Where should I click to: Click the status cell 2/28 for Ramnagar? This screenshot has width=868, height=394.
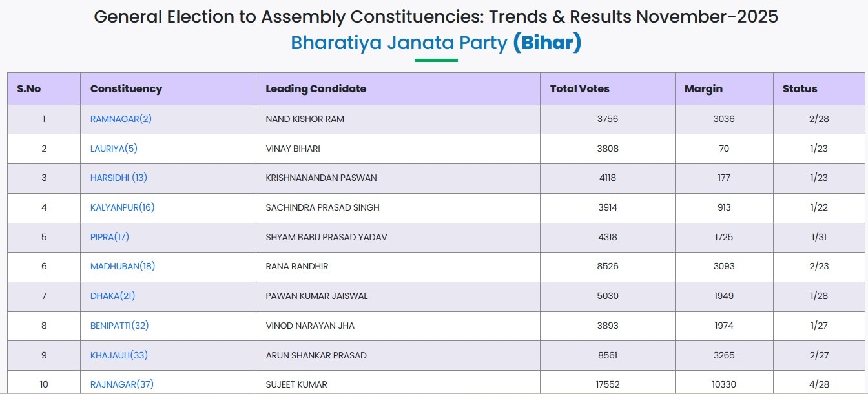point(819,119)
